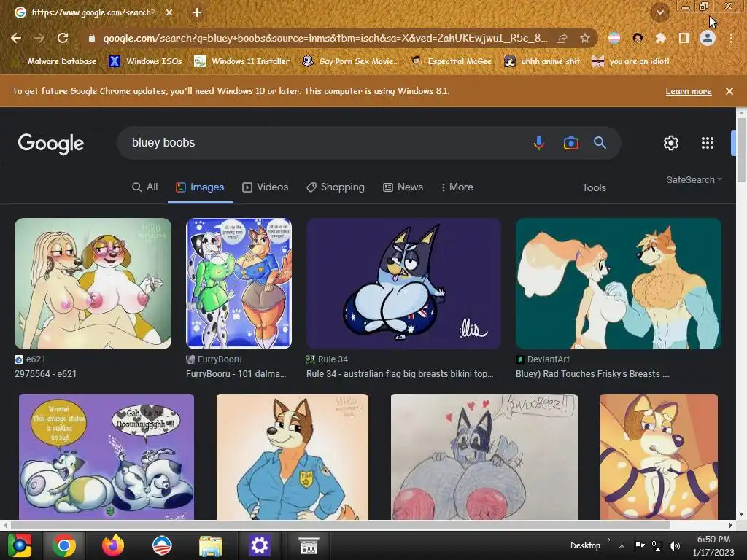Click the first colorful taskbar launcher icon

tap(20, 545)
